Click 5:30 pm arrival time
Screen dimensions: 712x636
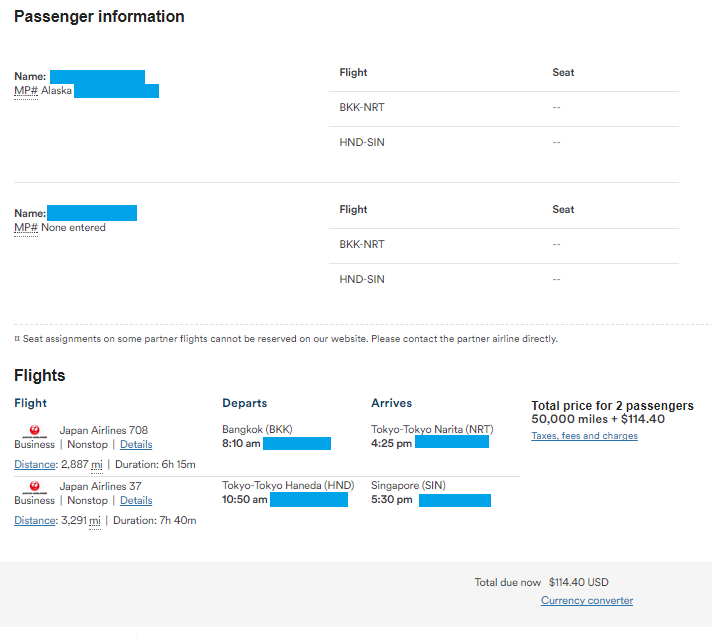click(391, 499)
